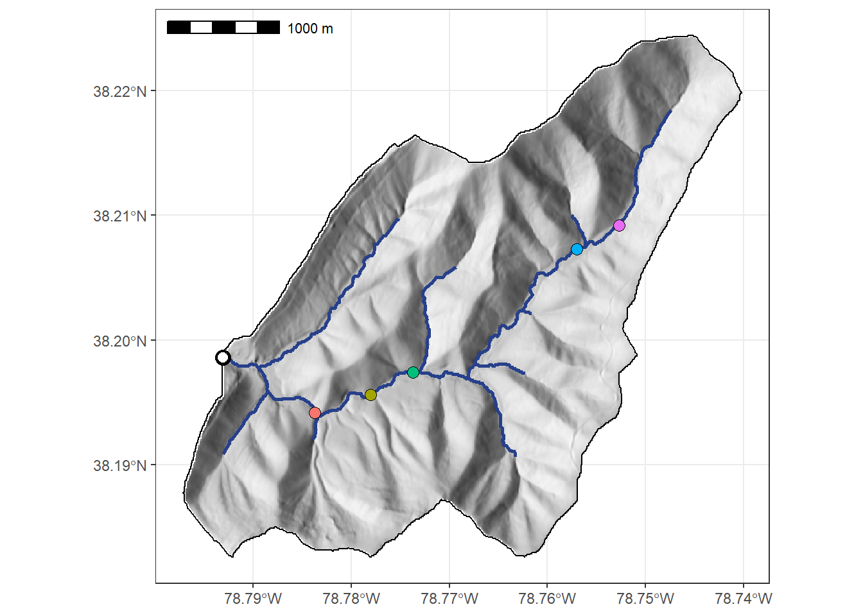Click the 78.77°W longitude tick label
The height and width of the screenshot is (616, 863).
[x=449, y=599]
